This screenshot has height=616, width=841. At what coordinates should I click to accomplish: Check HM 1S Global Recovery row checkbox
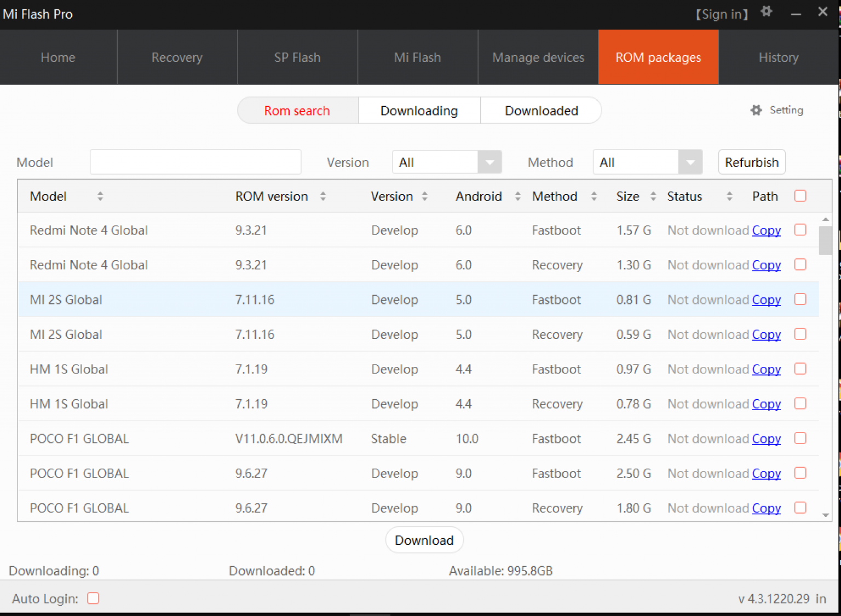coord(800,404)
